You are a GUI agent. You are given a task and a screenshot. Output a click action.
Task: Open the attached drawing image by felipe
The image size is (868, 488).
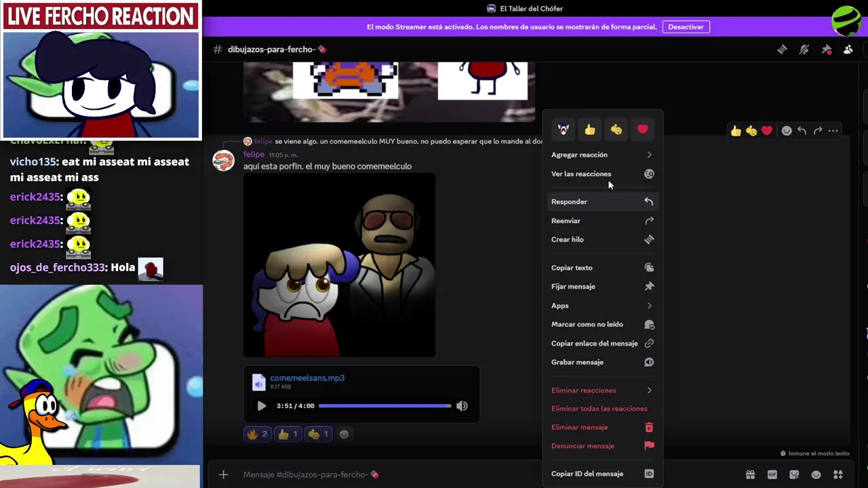click(339, 265)
